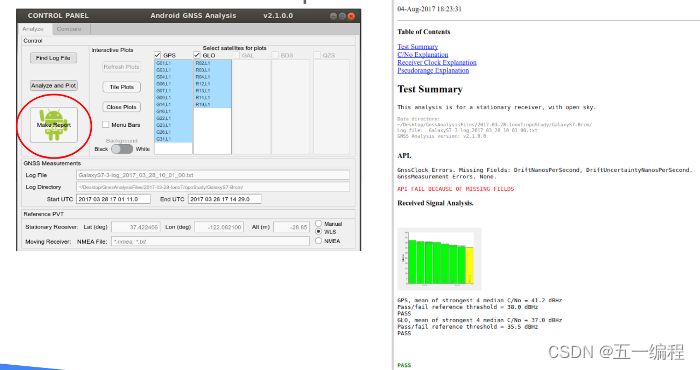Click the Lat (deg) field
This screenshot has height=370, width=700.
point(136,227)
